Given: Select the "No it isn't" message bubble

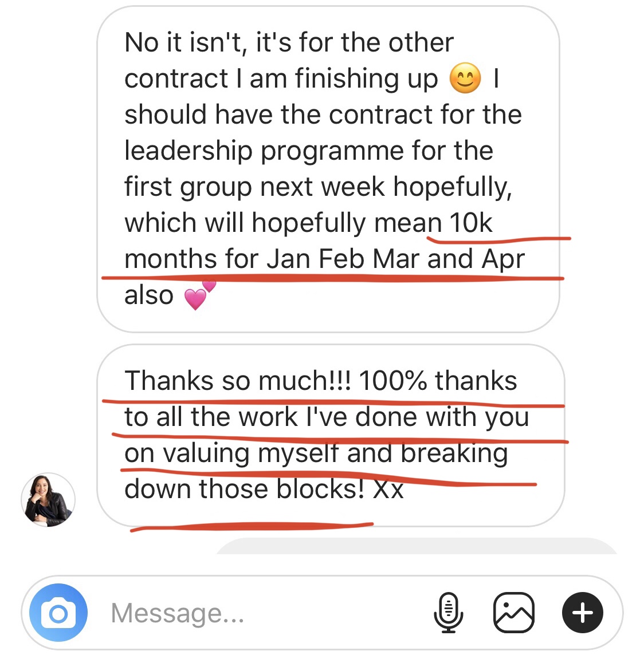Looking at the screenshot, I should 328,169.
